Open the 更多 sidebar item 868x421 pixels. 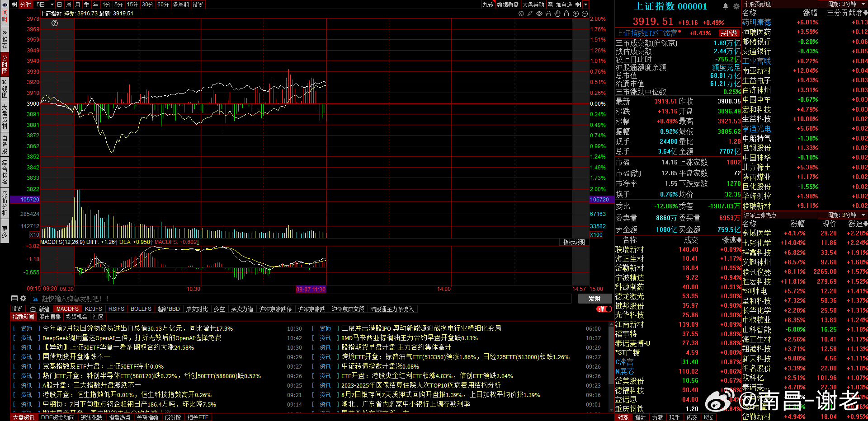pos(5,232)
